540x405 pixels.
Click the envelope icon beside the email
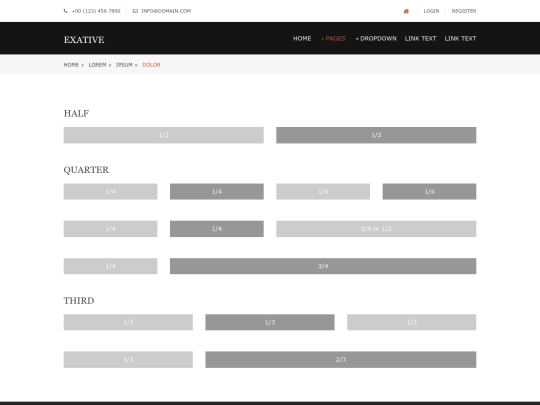(135, 11)
